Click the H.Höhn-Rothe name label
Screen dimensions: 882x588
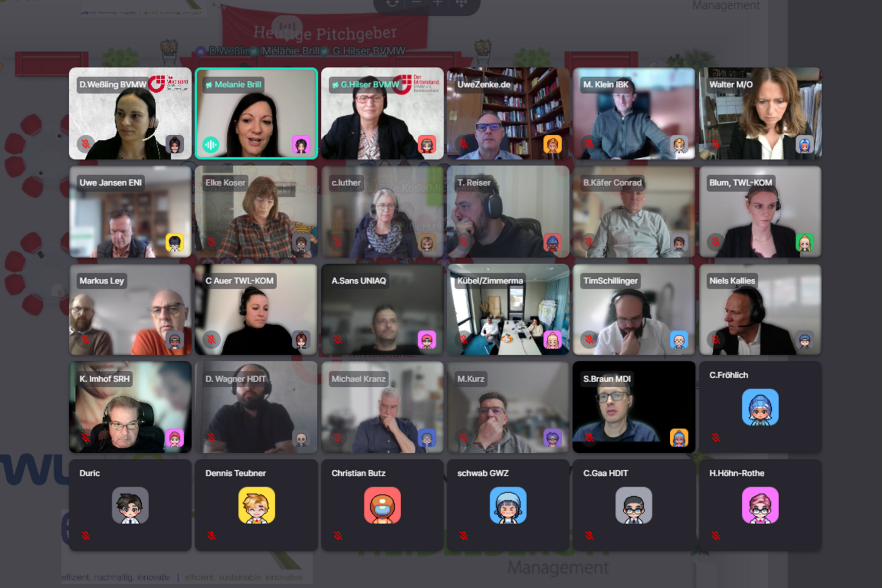[737, 473]
